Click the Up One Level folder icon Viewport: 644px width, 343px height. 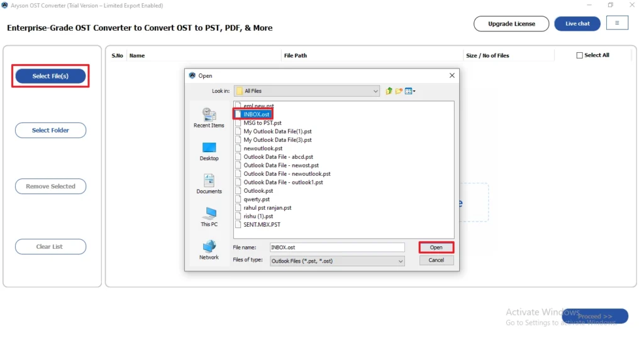coord(389,91)
